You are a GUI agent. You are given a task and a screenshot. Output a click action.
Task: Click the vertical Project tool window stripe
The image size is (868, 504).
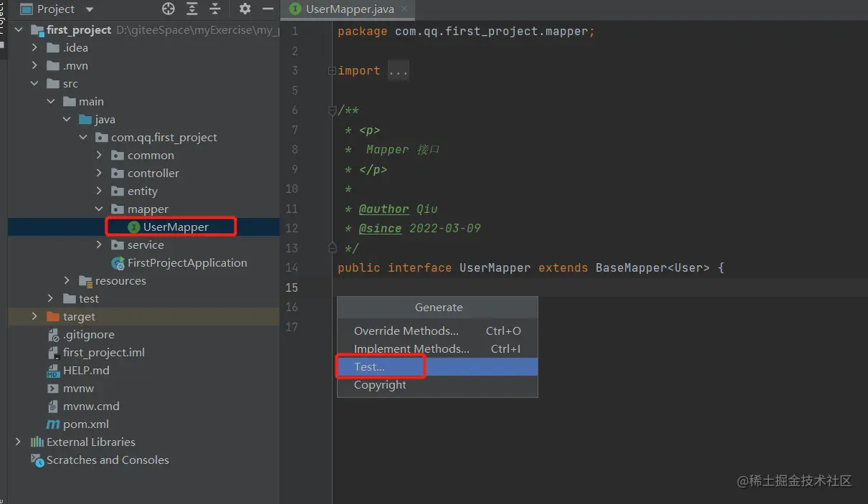[2, 20]
